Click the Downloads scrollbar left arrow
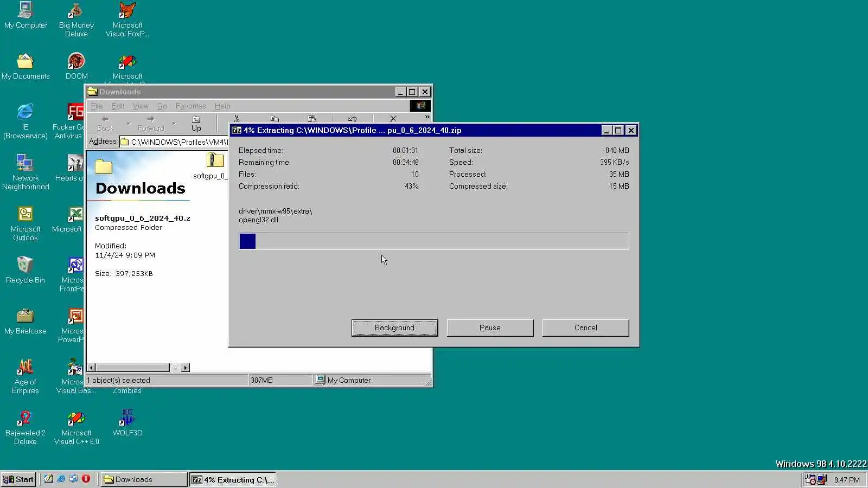868x488 pixels. (91, 368)
